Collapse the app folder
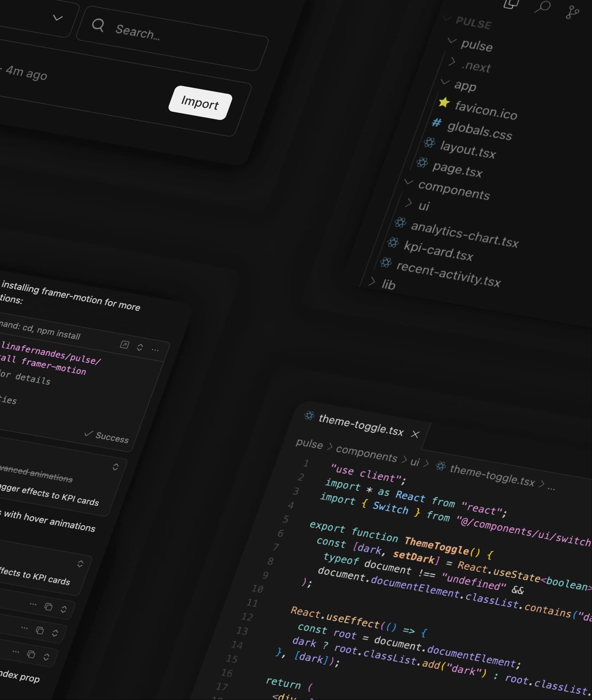The height and width of the screenshot is (700, 592). (x=445, y=82)
